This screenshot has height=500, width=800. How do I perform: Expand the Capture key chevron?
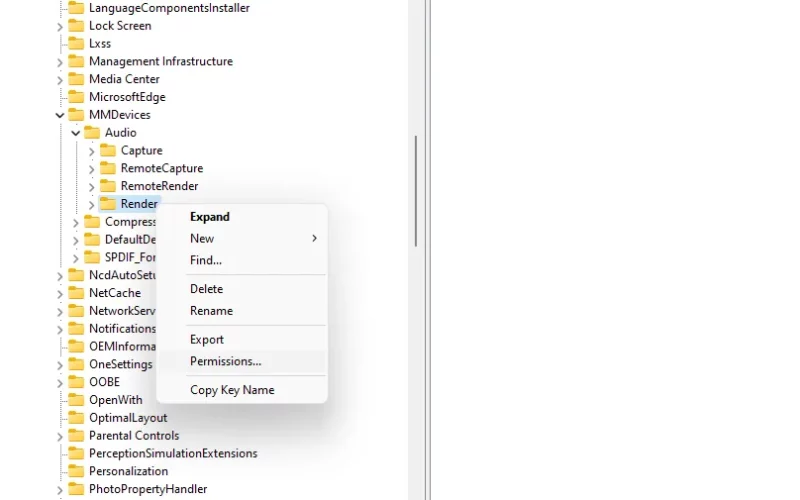click(x=91, y=152)
